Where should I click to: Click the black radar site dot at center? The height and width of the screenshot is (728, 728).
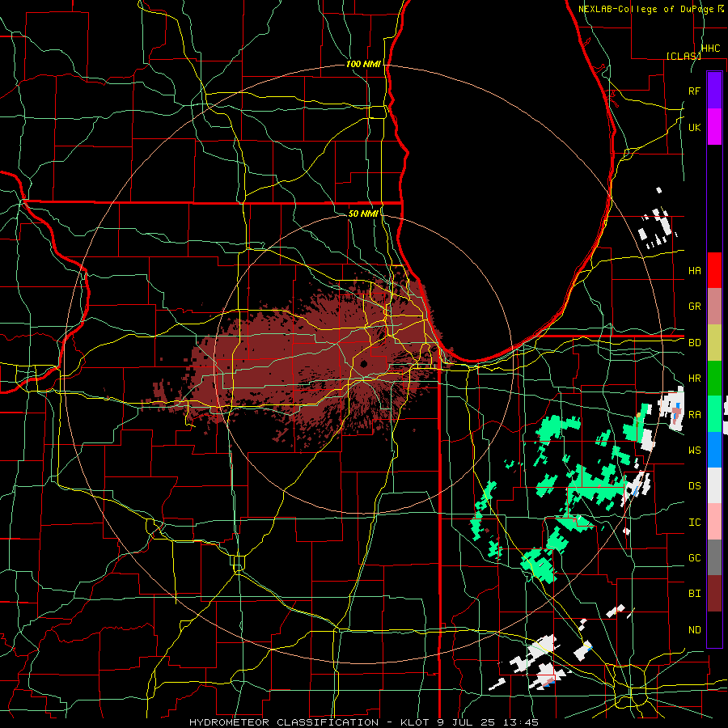[x=364, y=363]
